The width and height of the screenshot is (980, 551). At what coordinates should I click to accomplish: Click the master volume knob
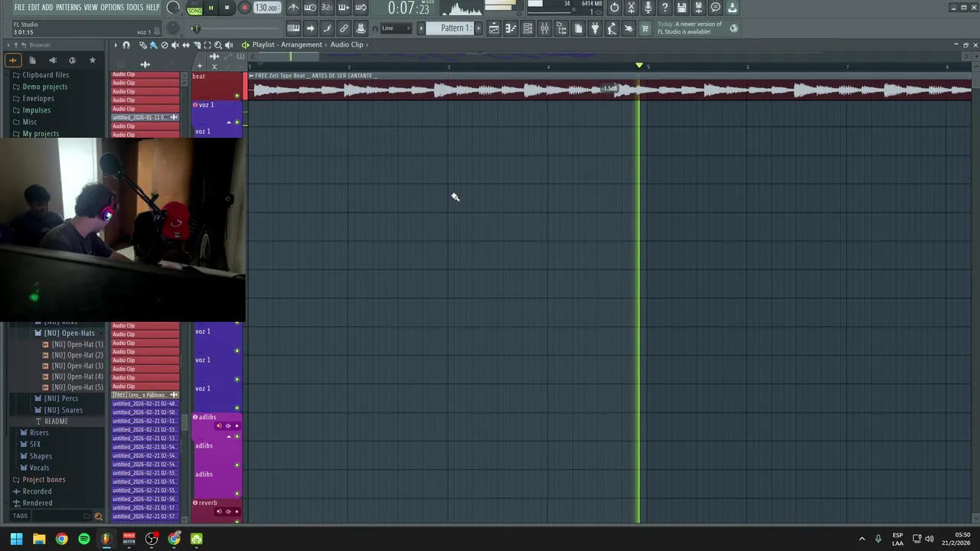pos(173,8)
